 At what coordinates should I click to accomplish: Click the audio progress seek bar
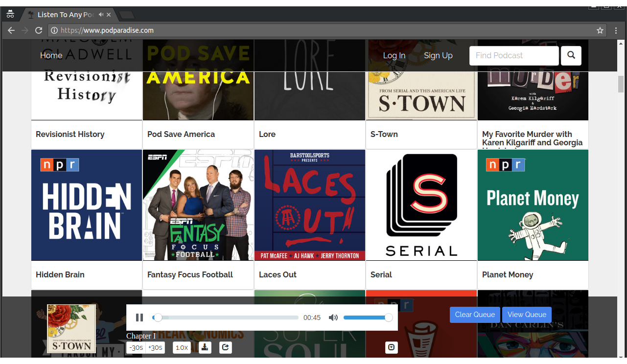(226, 318)
